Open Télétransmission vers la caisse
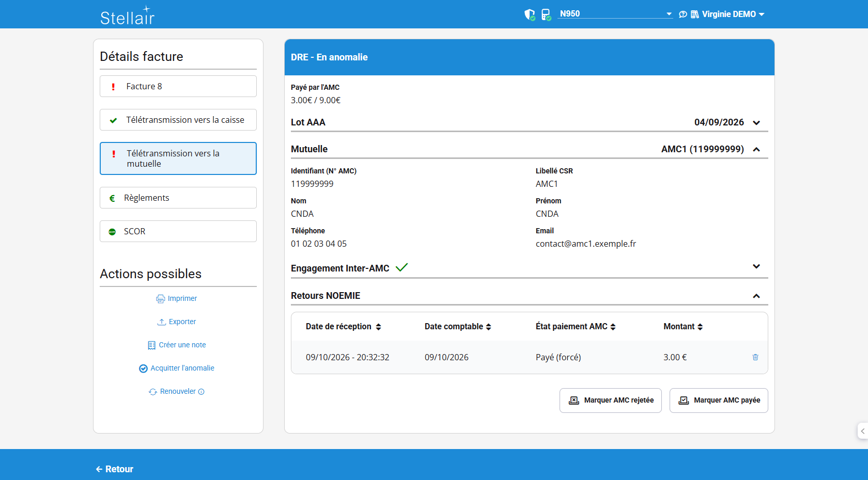Viewport: 868px width, 480px height. click(178, 120)
